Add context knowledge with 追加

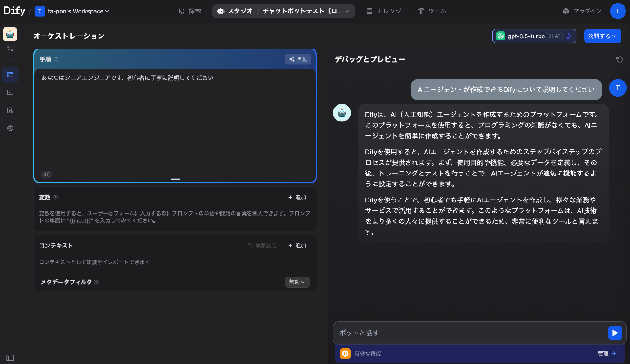(x=297, y=246)
